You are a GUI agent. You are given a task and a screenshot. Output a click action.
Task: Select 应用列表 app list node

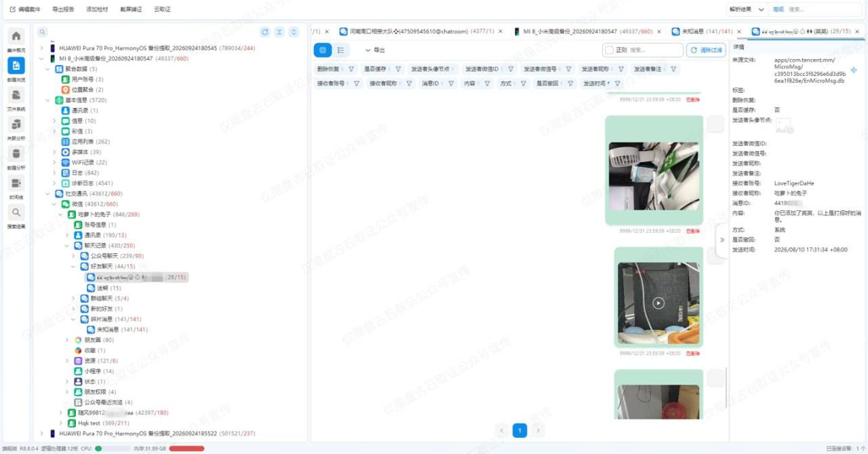(85, 142)
